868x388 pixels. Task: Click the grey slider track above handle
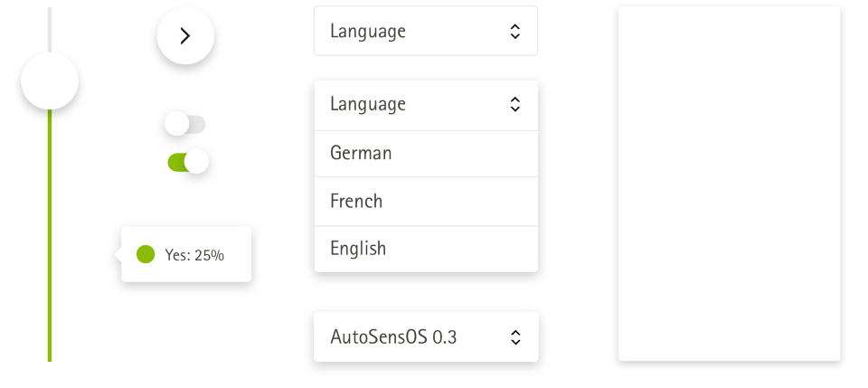[50, 30]
